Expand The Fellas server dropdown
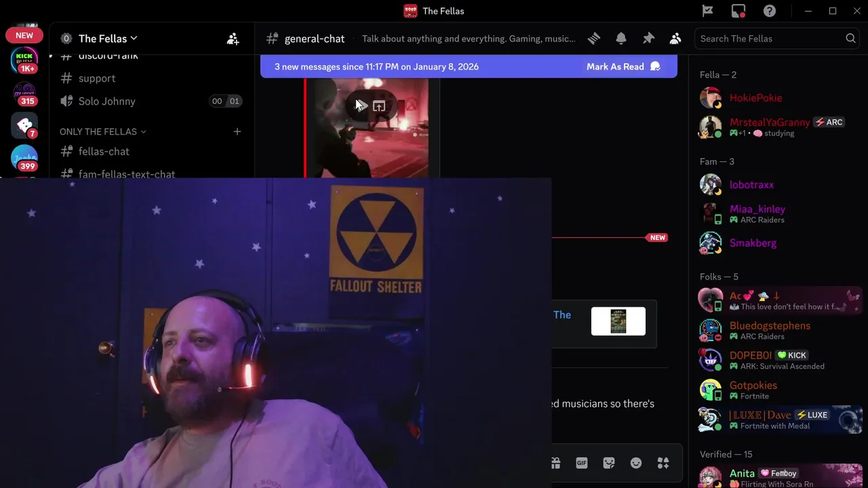This screenshot has width=868, height=488. (108, 39)
